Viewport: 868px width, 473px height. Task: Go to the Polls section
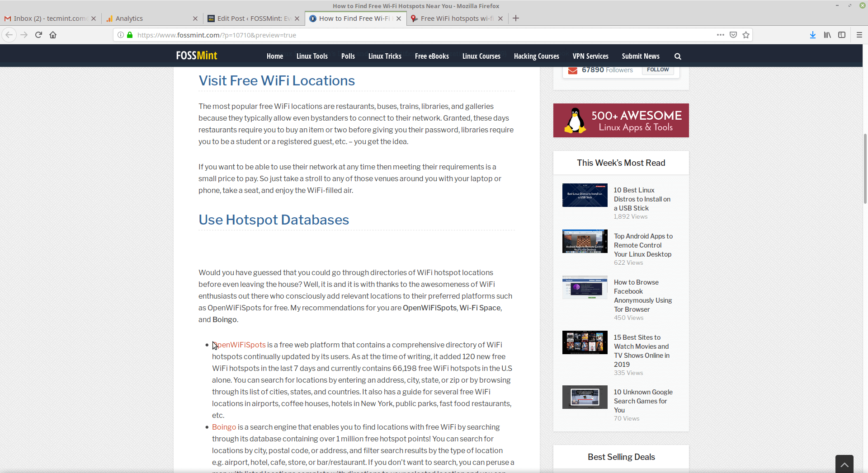tap(348, 56)
